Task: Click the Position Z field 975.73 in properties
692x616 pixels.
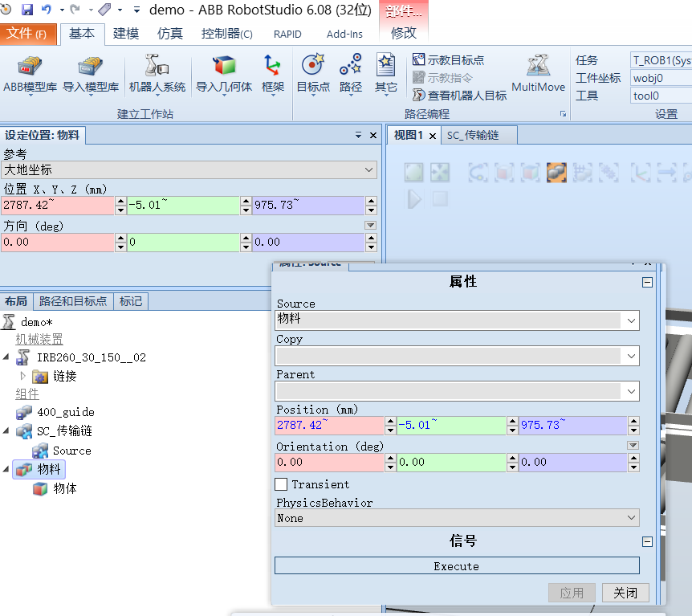Action: coord(573,425)
